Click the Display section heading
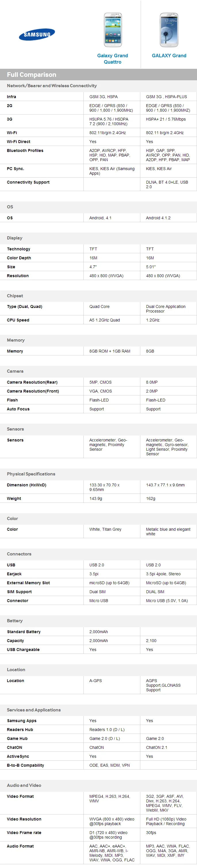The height and width of the screenshot is (868, 197). point(14,238)
